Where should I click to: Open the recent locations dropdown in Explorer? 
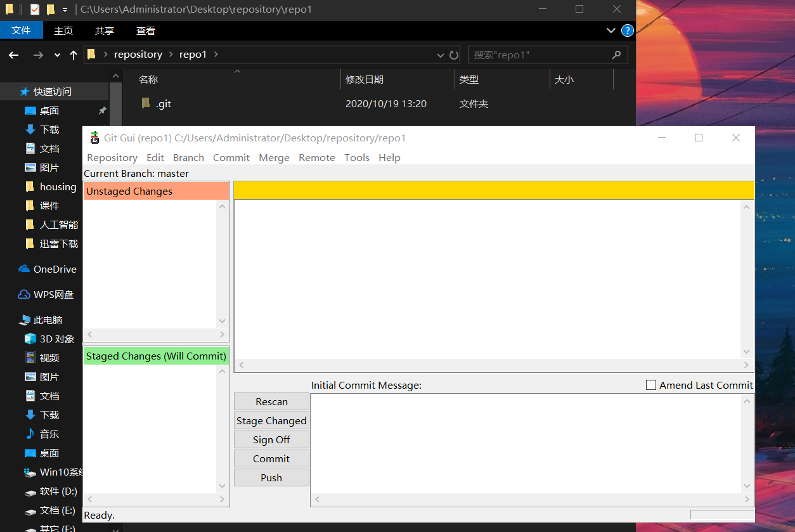click(x=57, y=55)
